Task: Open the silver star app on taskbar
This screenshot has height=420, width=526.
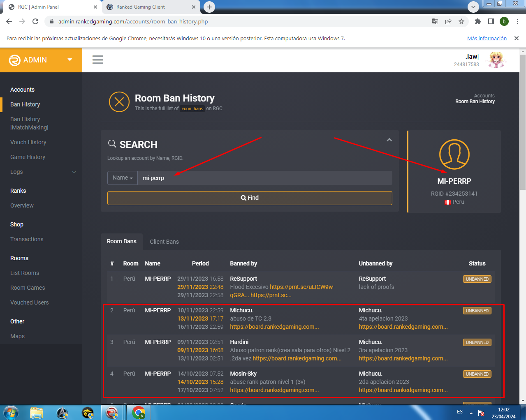Action: [x=62, y=413]
